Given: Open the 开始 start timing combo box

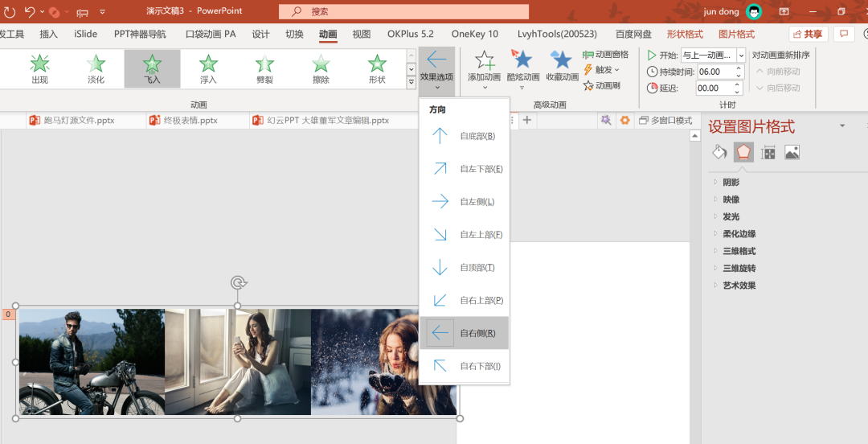Looking at the screenshot, I should (x=714, y=55).
